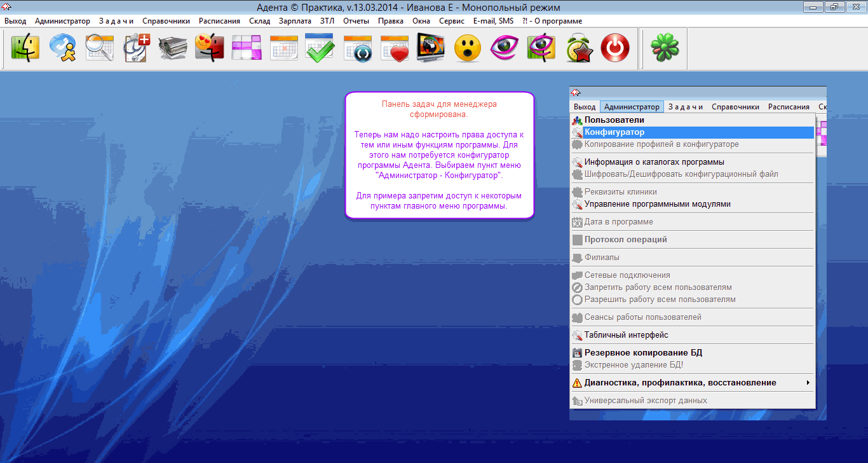Screen dimensions: 868x463
Task: Select the highlighted Конфигуратор menu entry
Action: point(614,132)
